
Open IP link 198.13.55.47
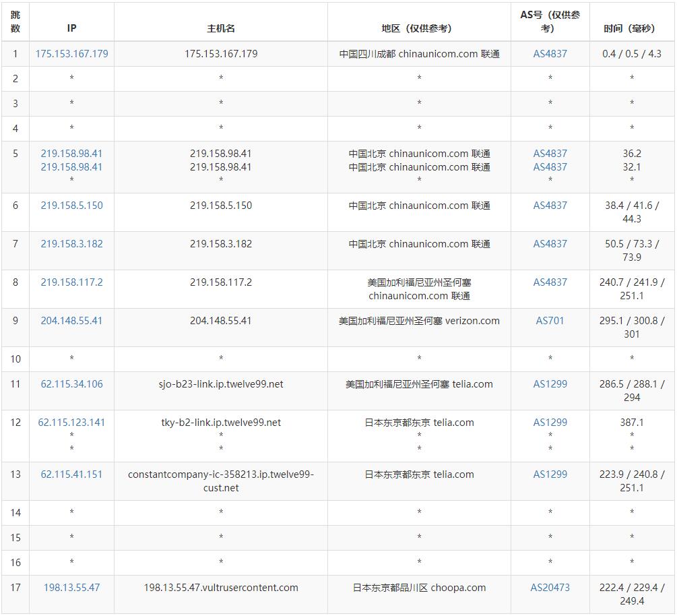71,588
